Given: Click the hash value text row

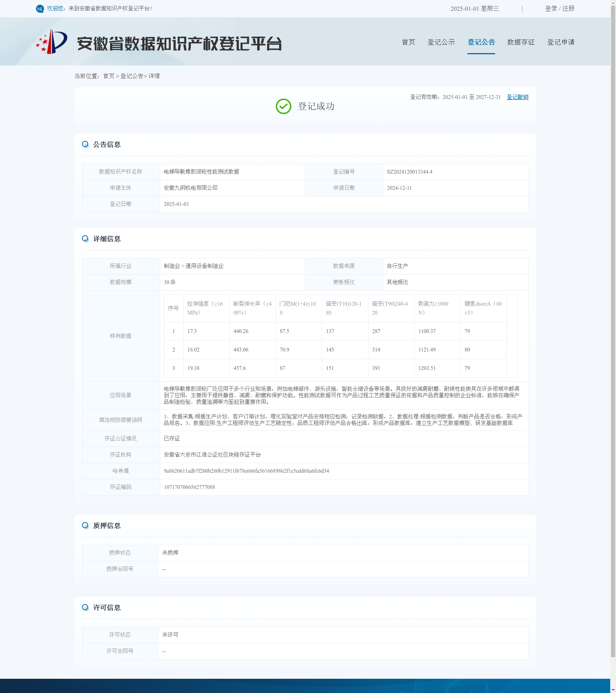Looking at the screenshot, I should click(305, 471).
